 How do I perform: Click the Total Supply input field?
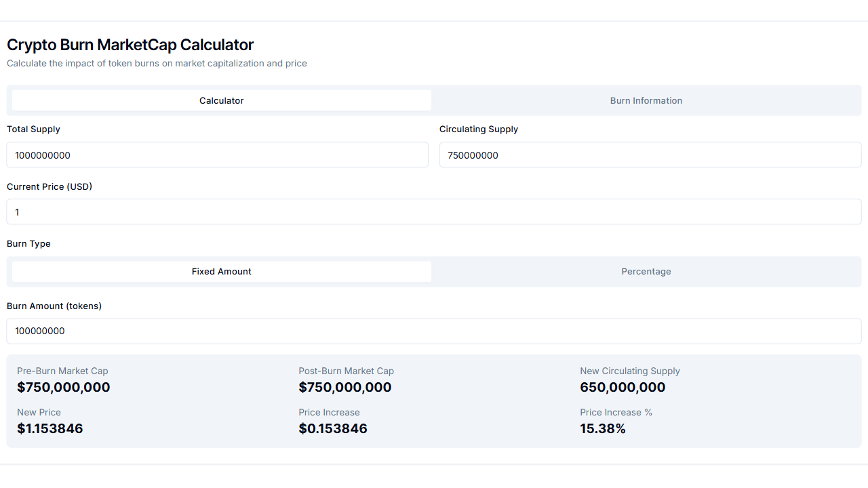(217, 155)
